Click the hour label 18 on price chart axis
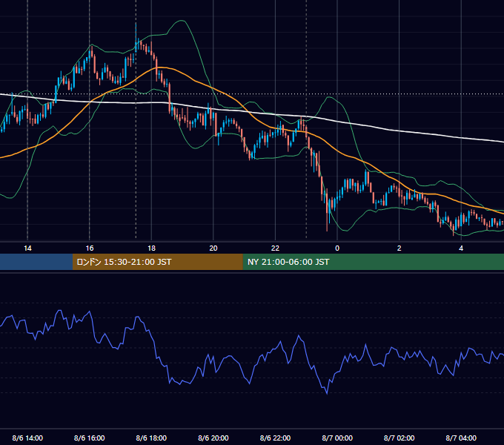504x445 pixels. tap(151, 248)
